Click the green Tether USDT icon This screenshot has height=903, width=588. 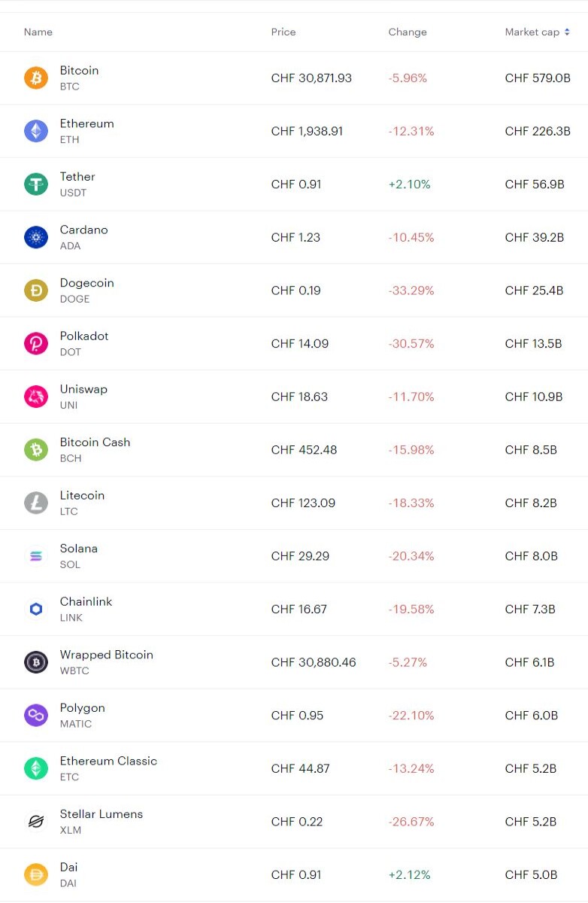coord(36,184)
